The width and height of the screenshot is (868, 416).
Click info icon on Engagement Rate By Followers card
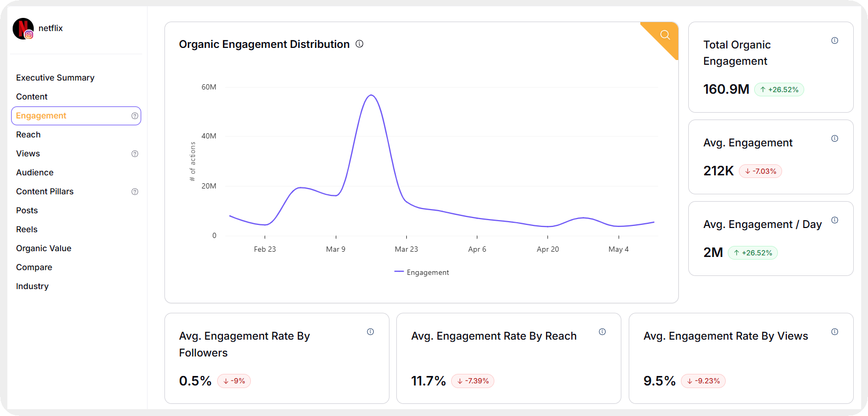(370, 332)
